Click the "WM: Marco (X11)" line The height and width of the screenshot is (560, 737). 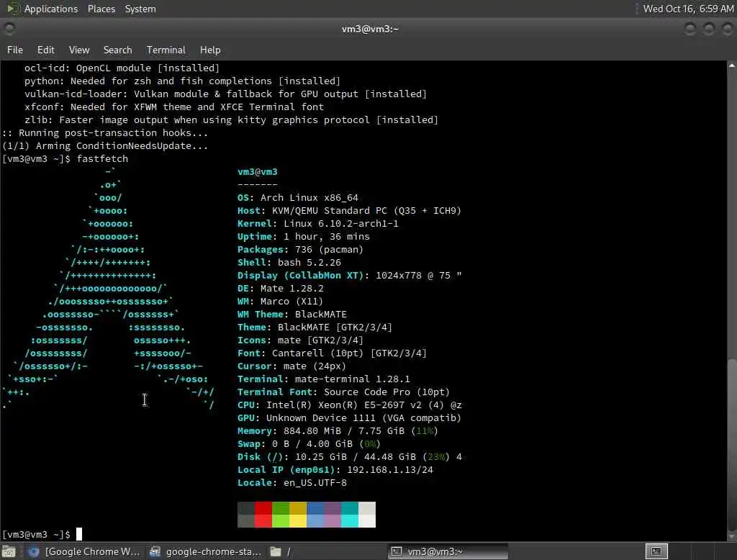(x=280, y=302)
